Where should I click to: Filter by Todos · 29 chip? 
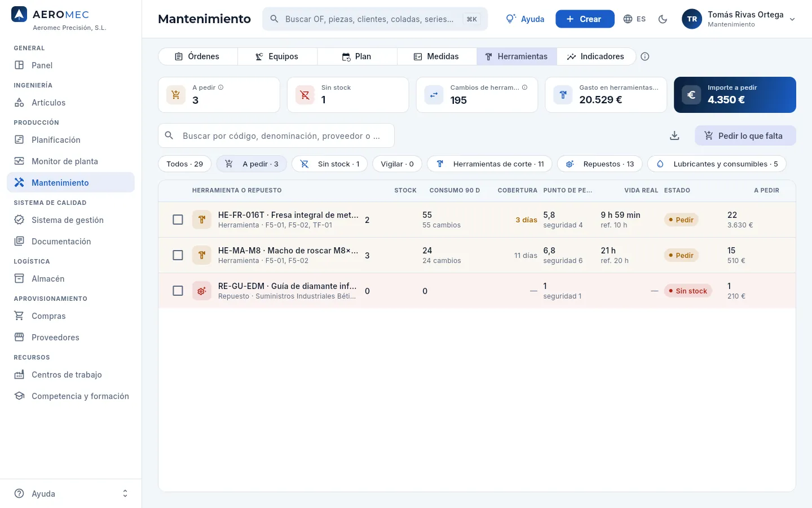tap(185, 164)
